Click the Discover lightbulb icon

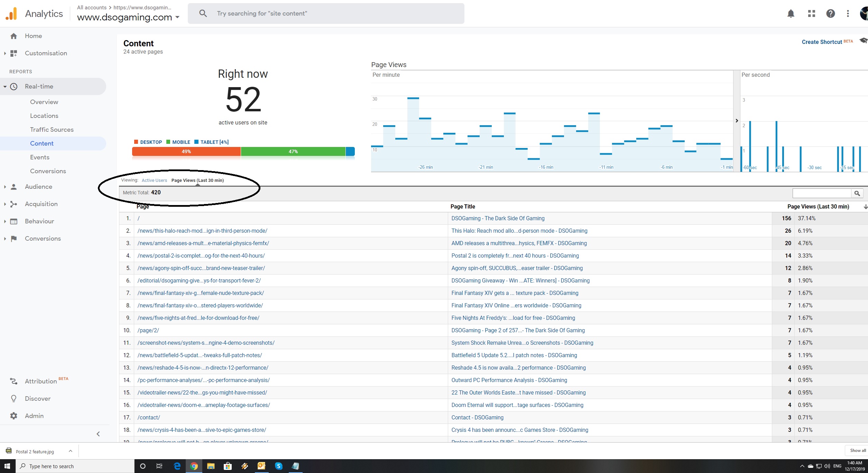point(14,398)
